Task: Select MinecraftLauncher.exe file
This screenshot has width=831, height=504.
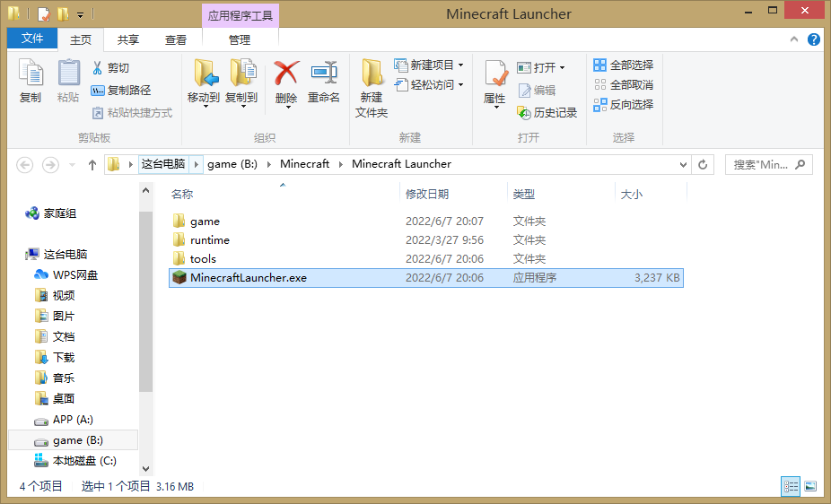Action: (x=426, y=277)
